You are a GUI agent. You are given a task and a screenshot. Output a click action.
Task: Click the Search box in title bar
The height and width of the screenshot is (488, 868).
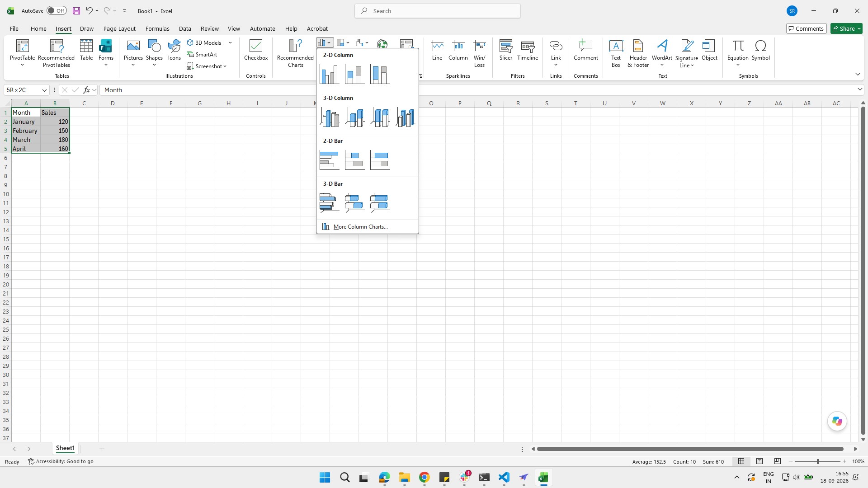pos(438,11)
